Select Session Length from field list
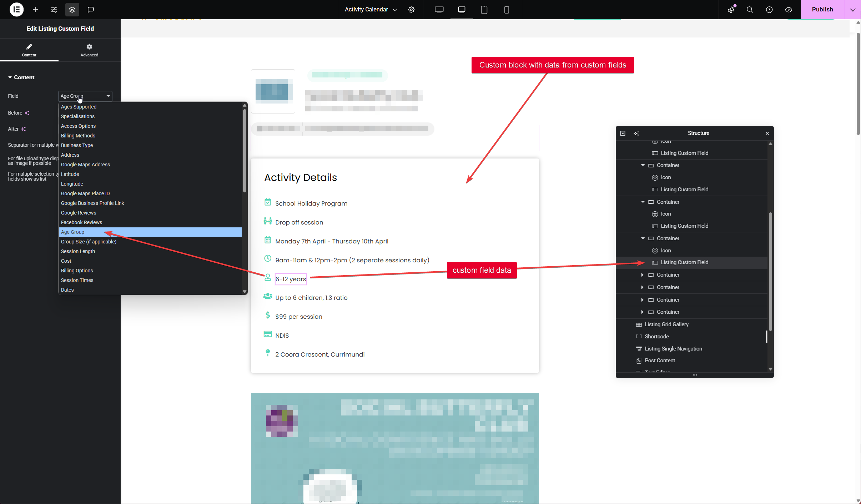This screenshot has width=861, height=504. [x=78, y=251]
